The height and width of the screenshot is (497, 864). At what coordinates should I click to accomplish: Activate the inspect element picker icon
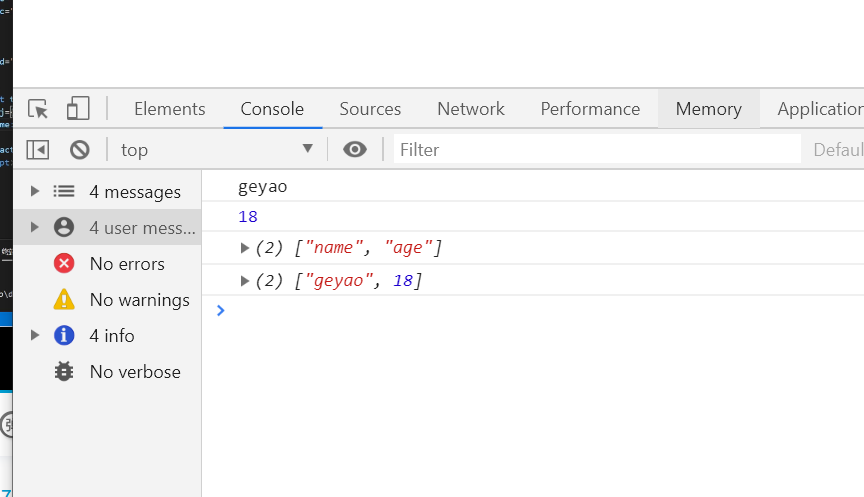coord(38,109)
